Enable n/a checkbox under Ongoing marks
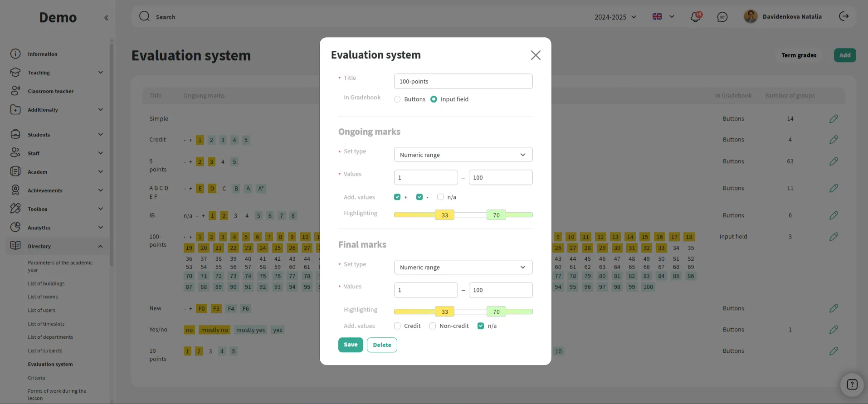868x404 pixels. tap(440, 197)
